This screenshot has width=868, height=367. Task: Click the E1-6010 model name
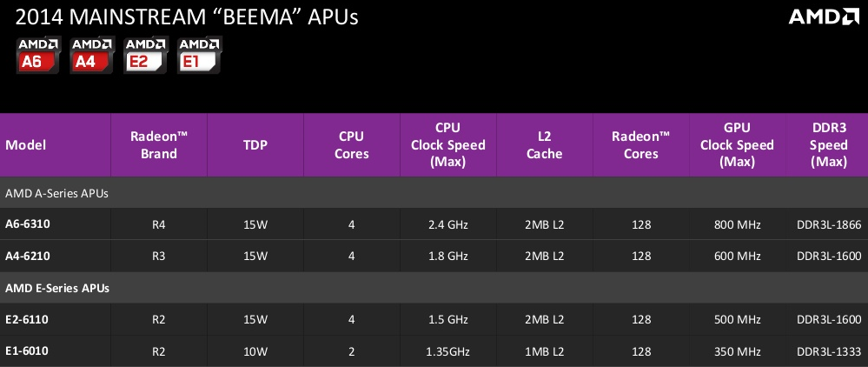[x=27, y=350]
